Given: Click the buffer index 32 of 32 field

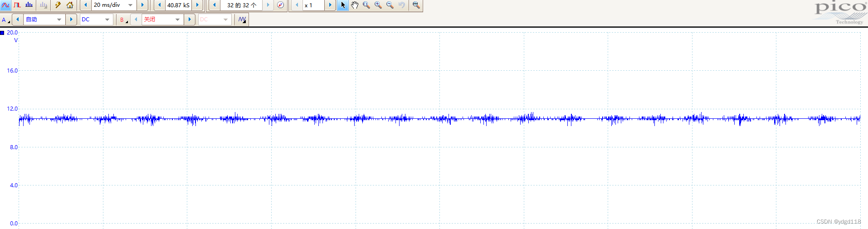Looking at the screenshot, I should [x=241, y=5].
